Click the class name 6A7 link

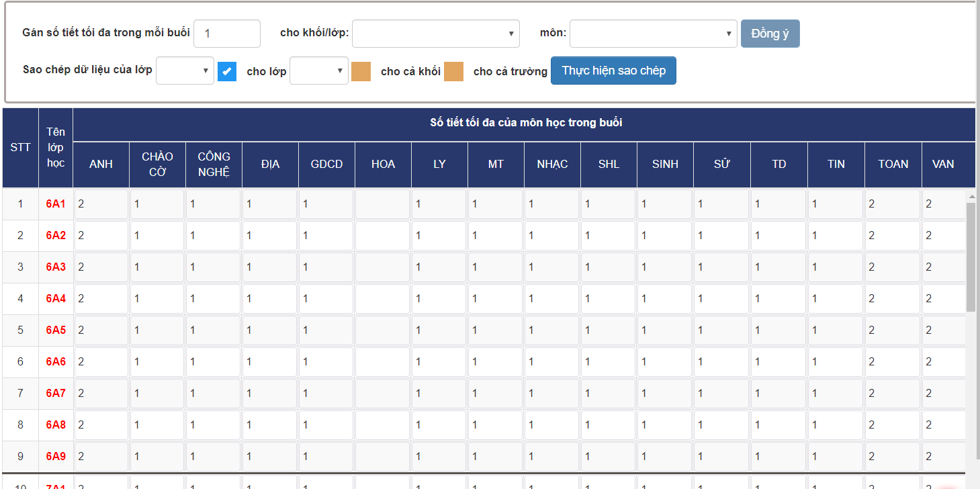pos(56,394)
